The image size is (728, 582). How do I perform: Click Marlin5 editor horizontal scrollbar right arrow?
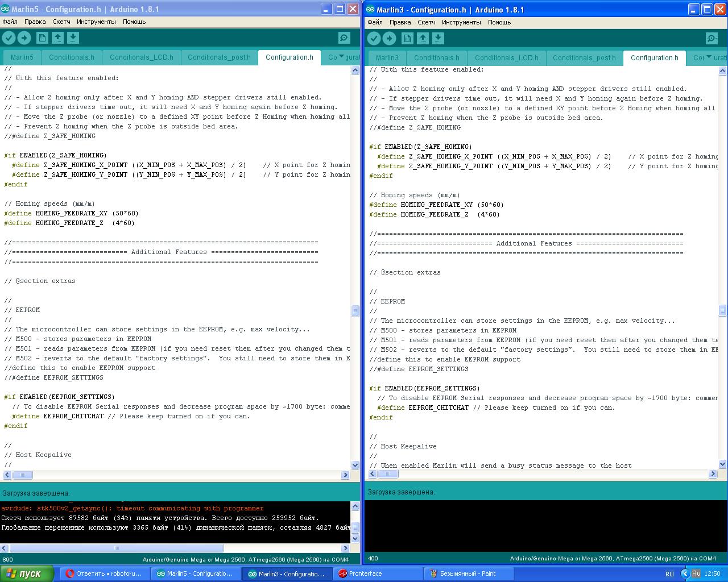(x=345, y=475)
